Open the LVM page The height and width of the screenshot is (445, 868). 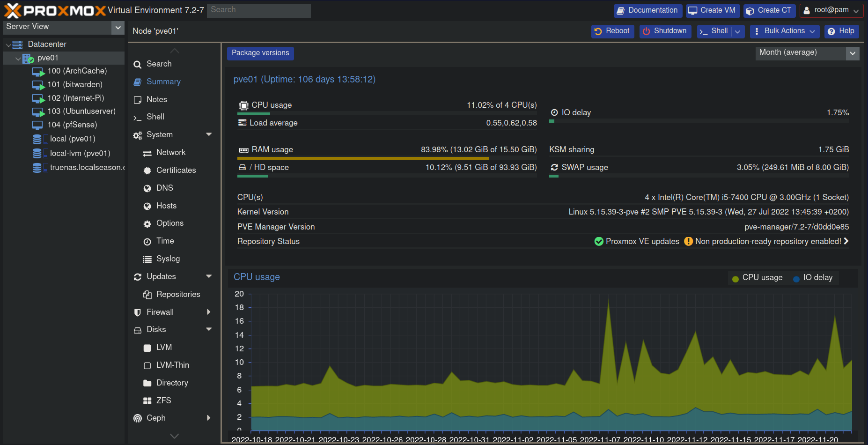pyautogui.click(x=164, y=348)
